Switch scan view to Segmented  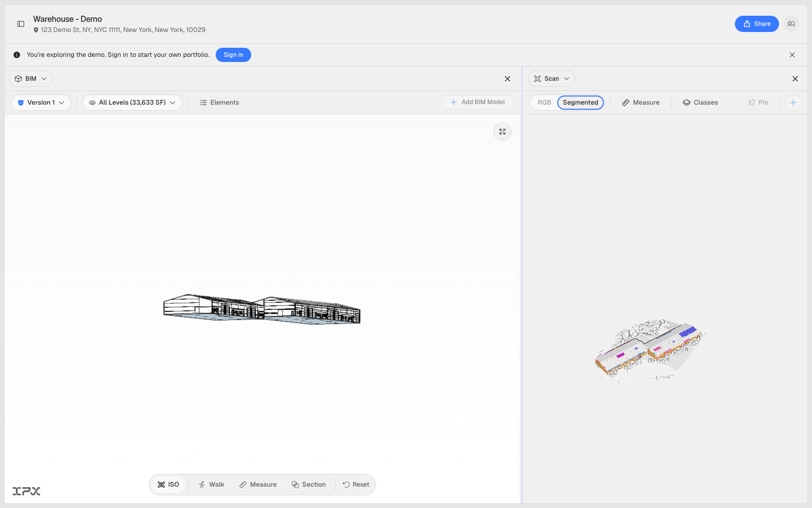[x=581, y=103]
